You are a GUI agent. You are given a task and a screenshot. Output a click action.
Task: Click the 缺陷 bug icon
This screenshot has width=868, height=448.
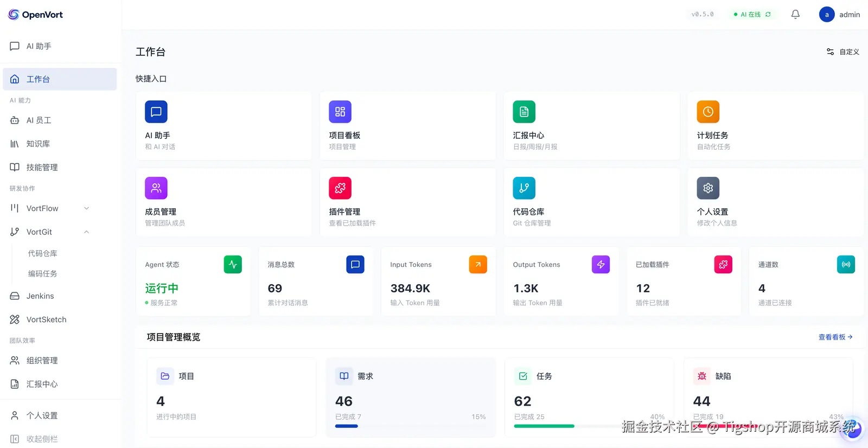702,376
